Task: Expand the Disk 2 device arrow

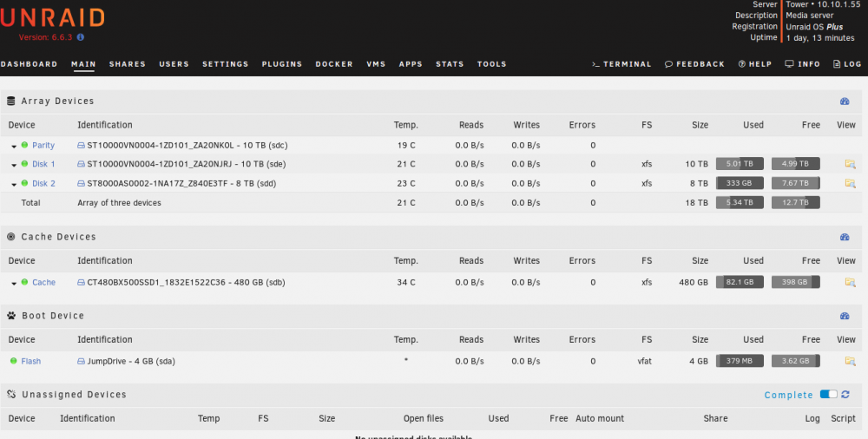Action: click(14, 184)
